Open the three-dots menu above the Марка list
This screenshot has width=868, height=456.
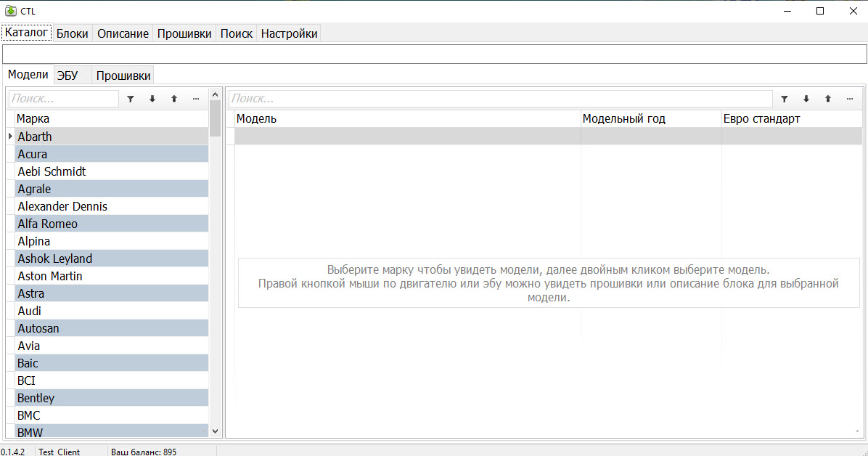coord(196,99)
